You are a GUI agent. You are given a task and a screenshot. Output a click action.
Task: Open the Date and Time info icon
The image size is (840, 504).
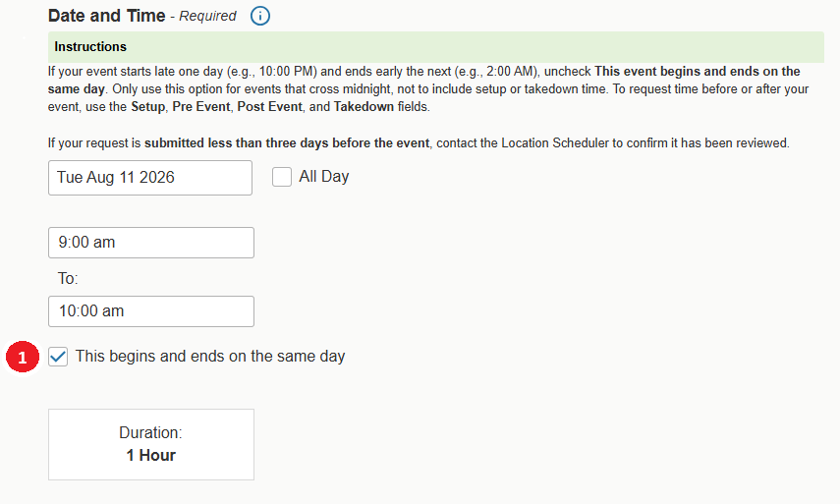(259, 16)
